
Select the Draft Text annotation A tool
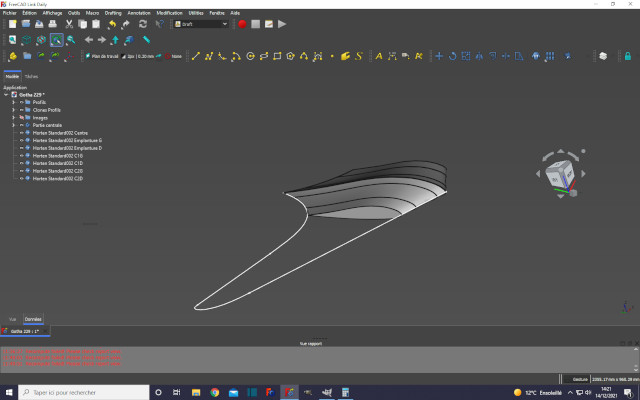coord(379,56)
